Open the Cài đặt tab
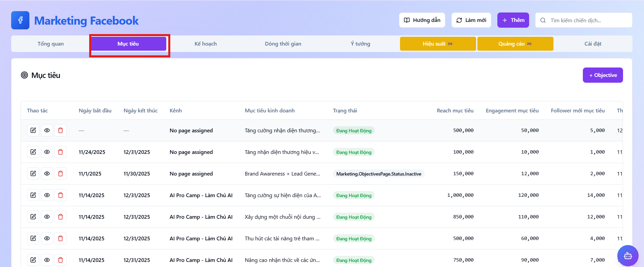Viewport: 644px width, 267px height. 593,44
